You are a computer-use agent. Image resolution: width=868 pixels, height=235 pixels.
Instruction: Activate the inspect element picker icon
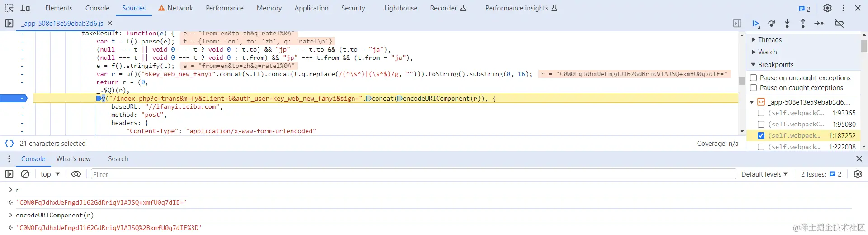coord(9,8)
